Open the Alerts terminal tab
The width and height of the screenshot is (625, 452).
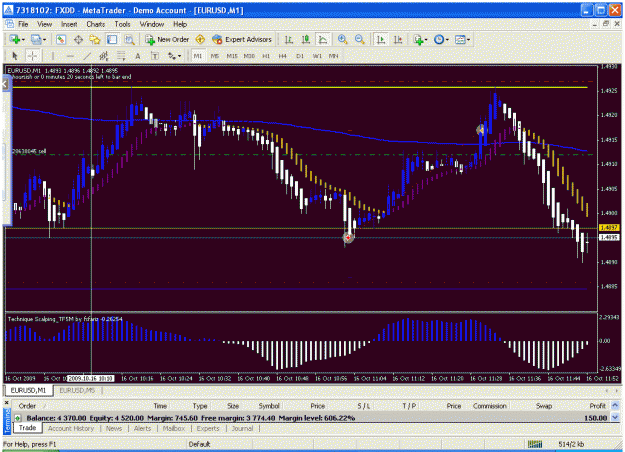(142, 428)
